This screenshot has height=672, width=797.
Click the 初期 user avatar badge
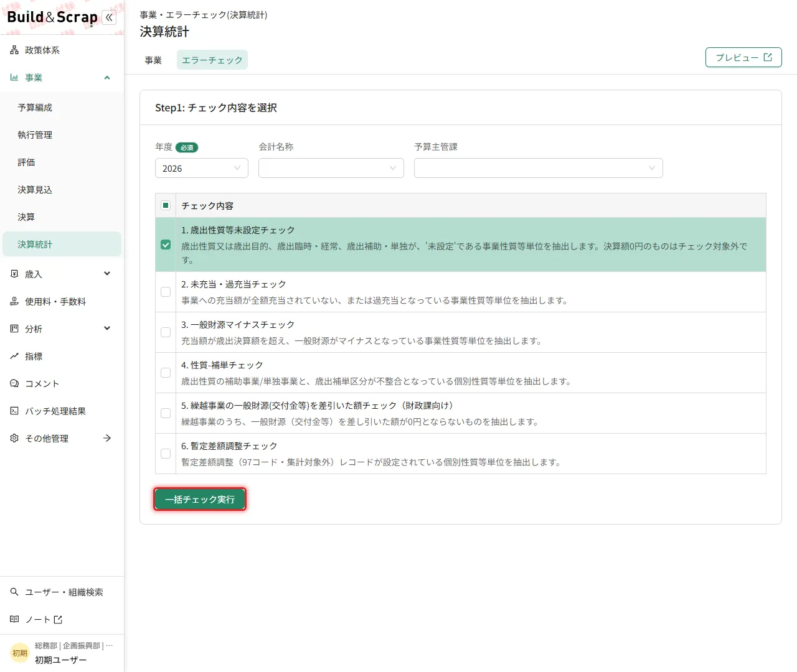coord(20,653)
